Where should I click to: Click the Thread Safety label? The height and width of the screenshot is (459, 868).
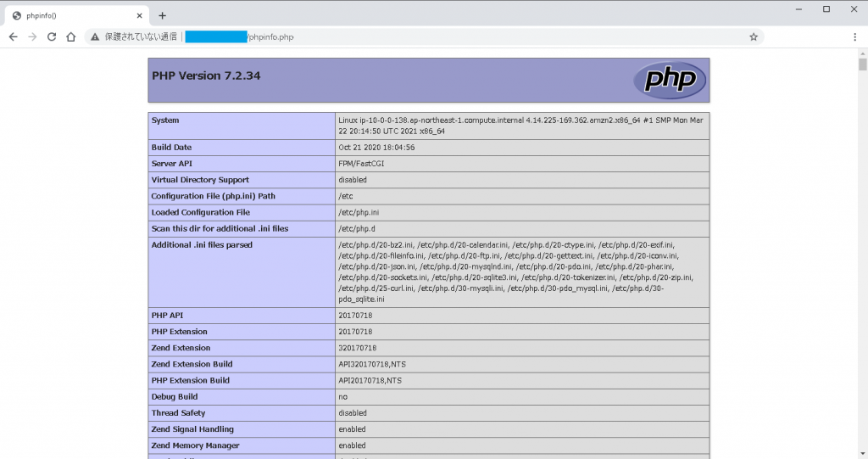[178, 413]
